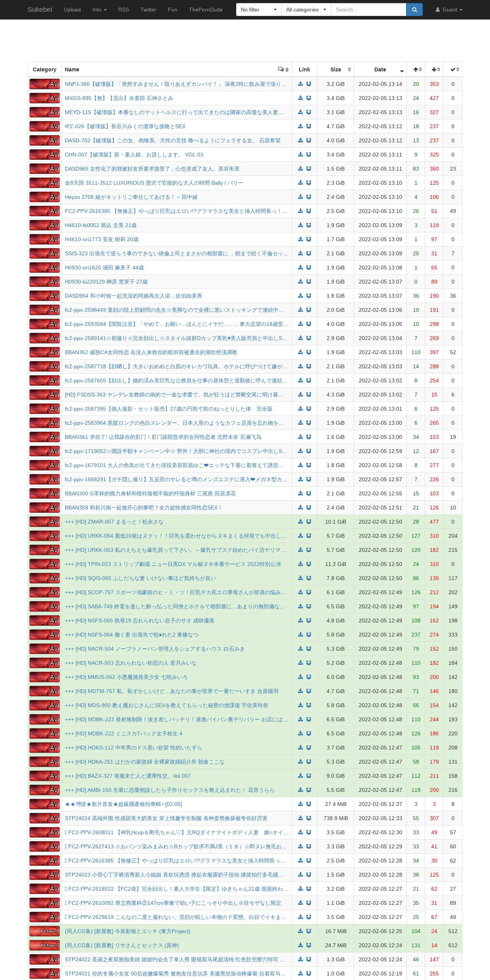490x980 pixels.
Task: Click the Category column header
Action: coord(45,69)
